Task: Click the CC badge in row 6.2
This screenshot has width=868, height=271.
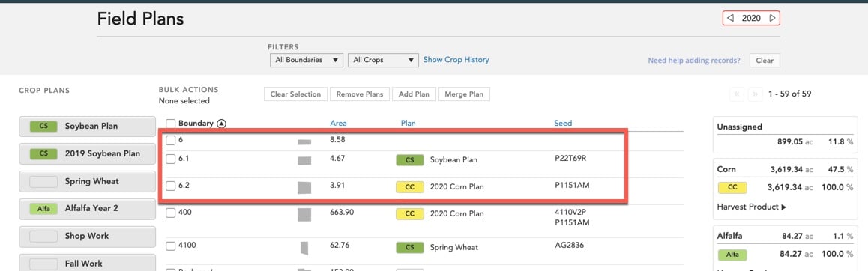Action: click(x=410, y=187)
